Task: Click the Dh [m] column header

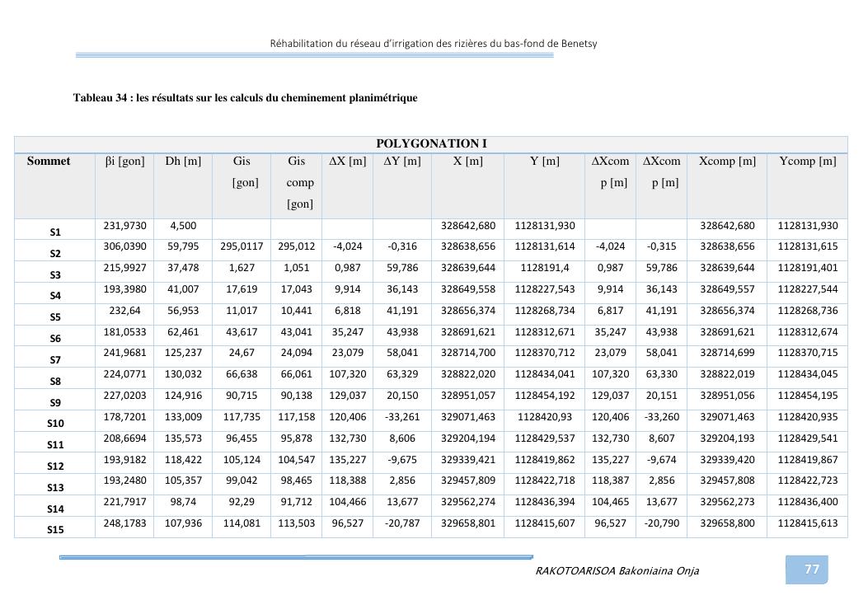Action: pyautogui.click(x=183, y=162)
